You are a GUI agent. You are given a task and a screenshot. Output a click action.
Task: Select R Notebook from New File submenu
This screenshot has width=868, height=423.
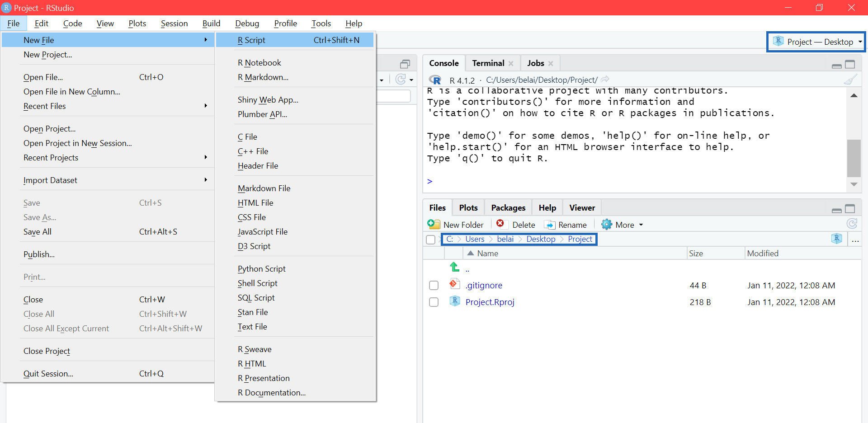pyautogui.click(x=259, y=63)
